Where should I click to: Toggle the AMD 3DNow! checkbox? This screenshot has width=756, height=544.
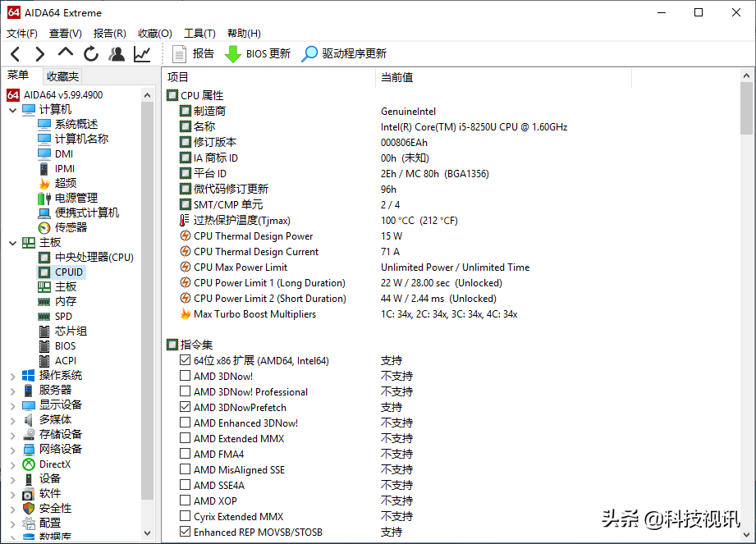tap(185, 377)
